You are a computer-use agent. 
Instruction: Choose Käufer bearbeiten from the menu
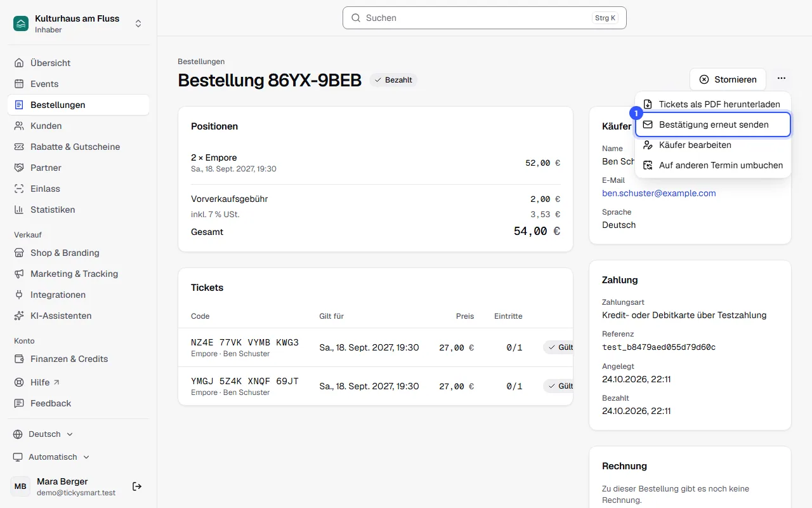pyautogui.click(x=713, y=145)
